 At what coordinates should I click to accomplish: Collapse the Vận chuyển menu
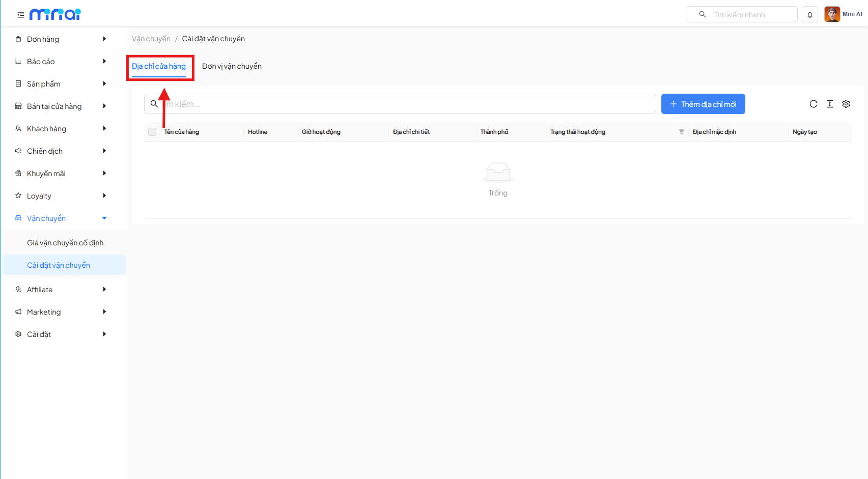[61, 218]
